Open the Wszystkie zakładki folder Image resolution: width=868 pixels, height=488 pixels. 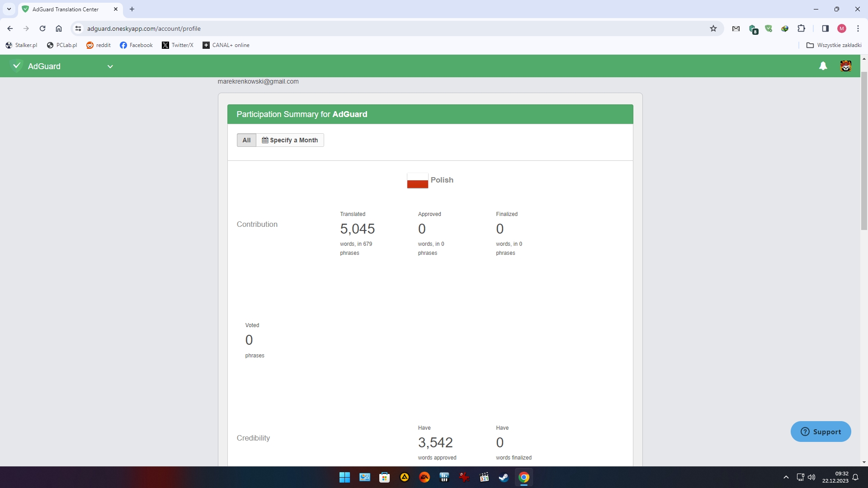tap(834, 45)
